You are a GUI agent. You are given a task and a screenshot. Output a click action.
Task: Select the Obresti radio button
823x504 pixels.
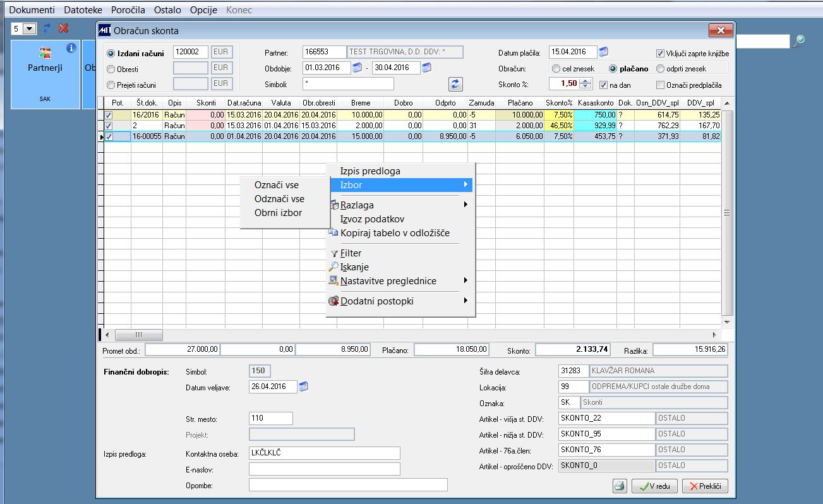point(111,69)
